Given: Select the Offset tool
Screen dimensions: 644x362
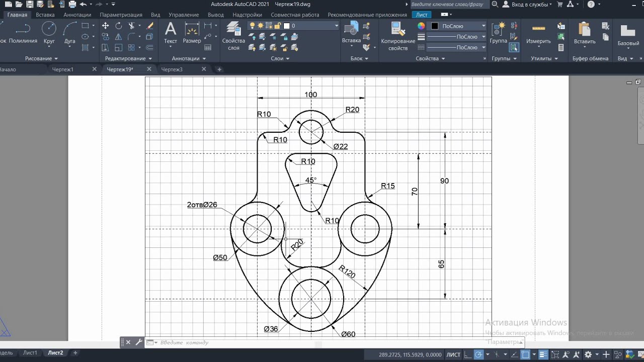Looking at the screenshot, I should (x=149, y=48).
